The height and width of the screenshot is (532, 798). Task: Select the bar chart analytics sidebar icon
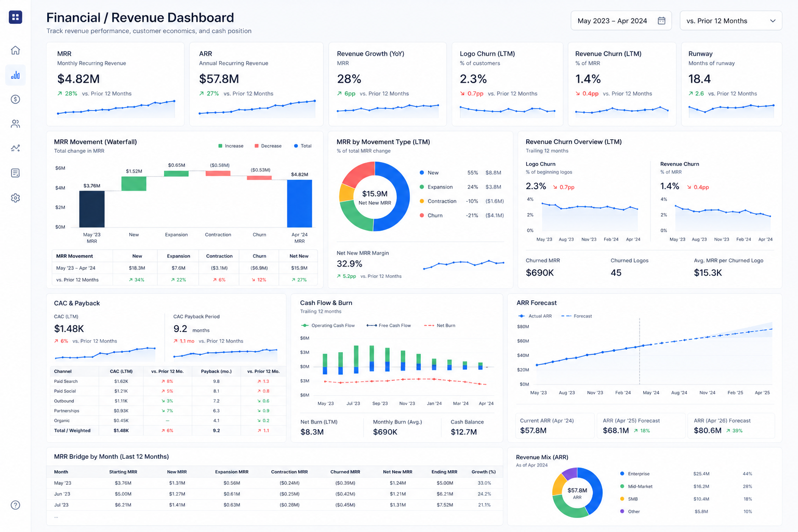click(x=16, y=75)
